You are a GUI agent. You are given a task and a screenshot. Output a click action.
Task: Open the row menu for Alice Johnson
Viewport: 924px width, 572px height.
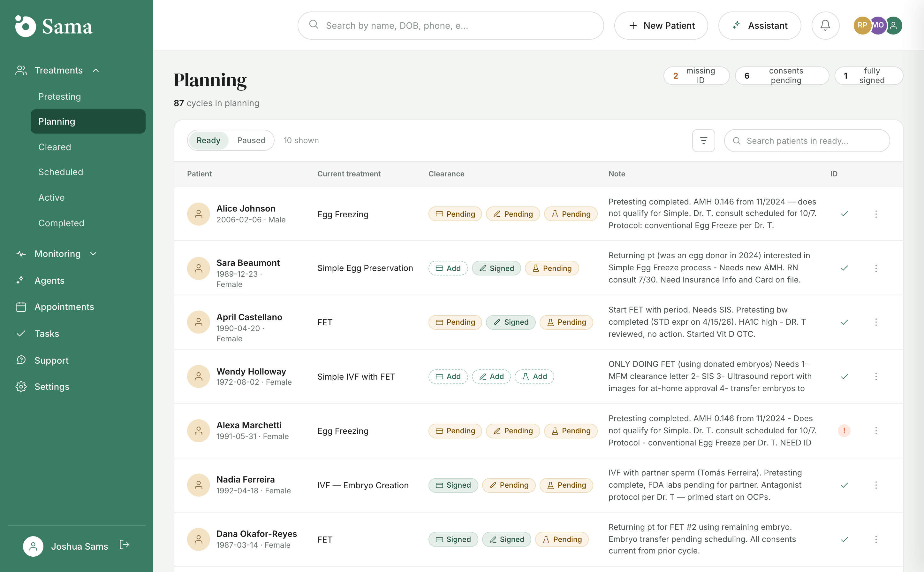[875, 214]
